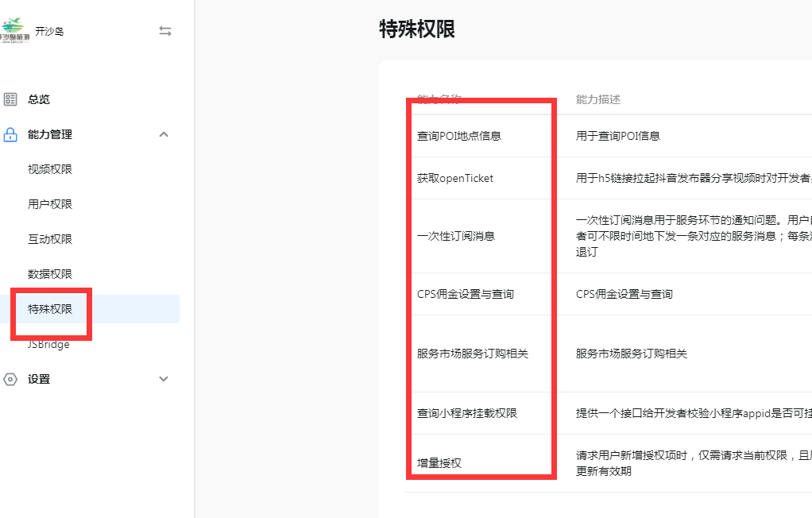Image resolution: width=812 pixels, height=518 pixels.
Task: Select 互动权限 menu item
Action: point(50,239)
